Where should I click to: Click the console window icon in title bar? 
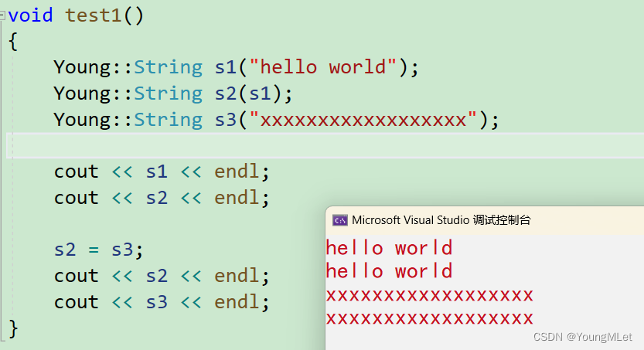(339, 220)
